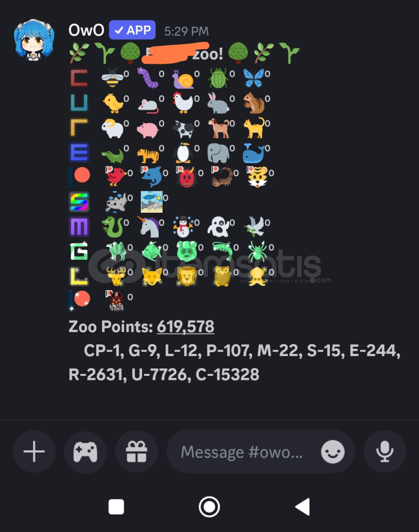The image size is (419, 532).
Task: Tap the OwO username
Action: [86, 30]
